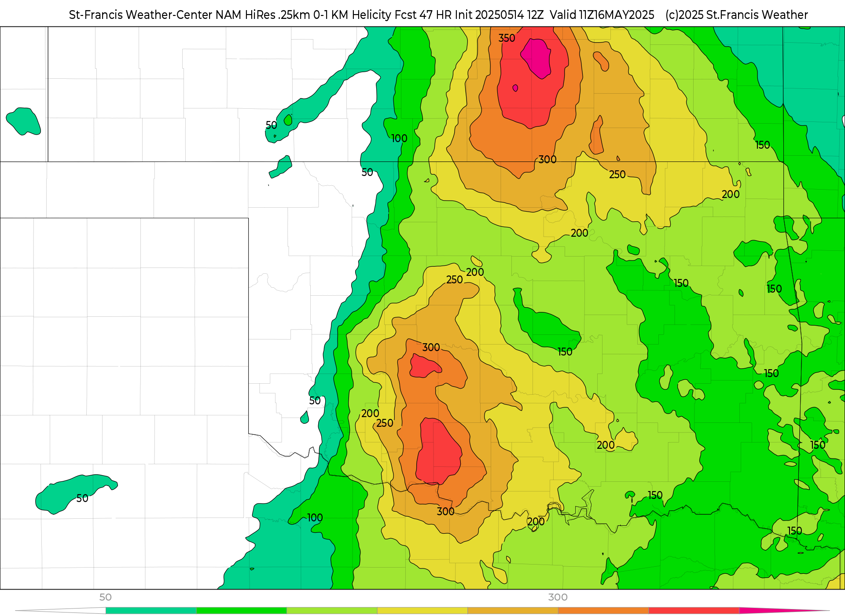Select the magenta helicity maximum region
Image resolution: width=845 pixels, height=616 pixels.
tap(536, 58)
